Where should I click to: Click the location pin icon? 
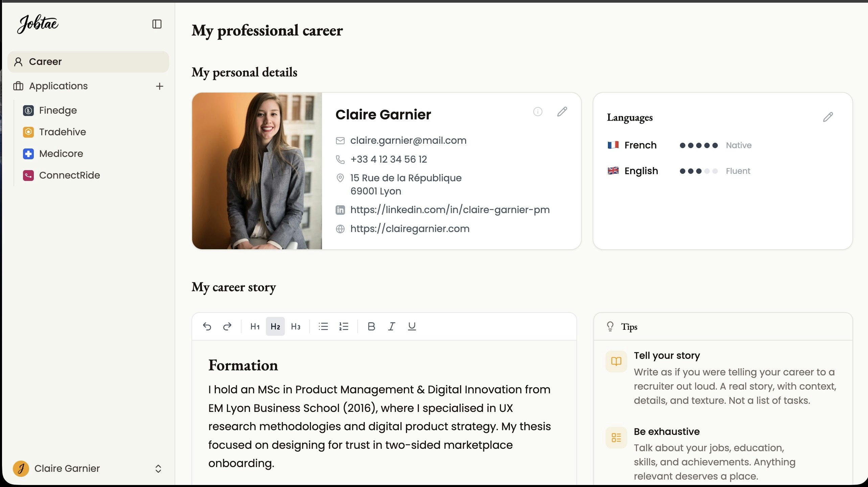(x=340, y=178)
